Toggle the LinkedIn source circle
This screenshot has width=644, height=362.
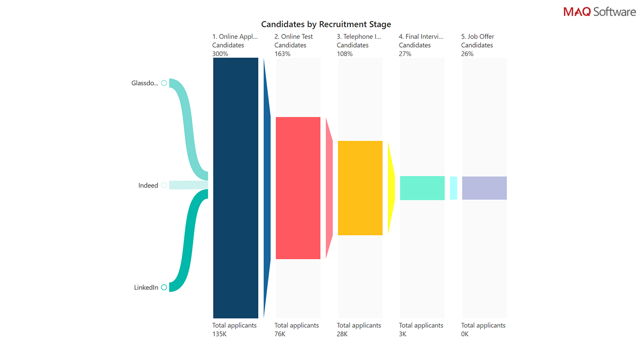164,288
